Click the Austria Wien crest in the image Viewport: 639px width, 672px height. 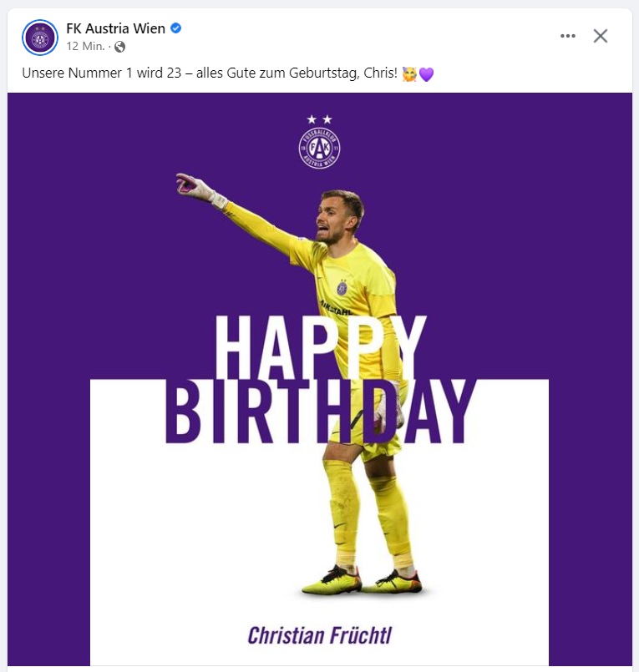tap(319, 148)
